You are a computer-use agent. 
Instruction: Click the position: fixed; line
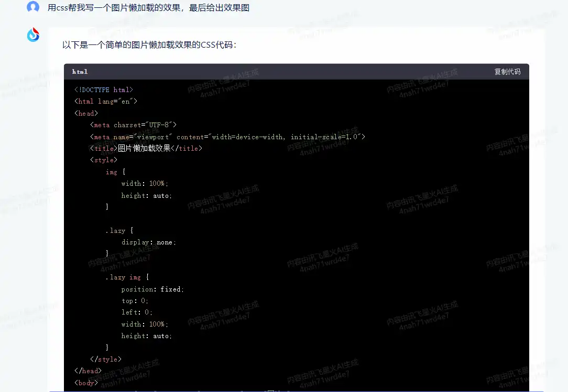(x=152, y=289)
